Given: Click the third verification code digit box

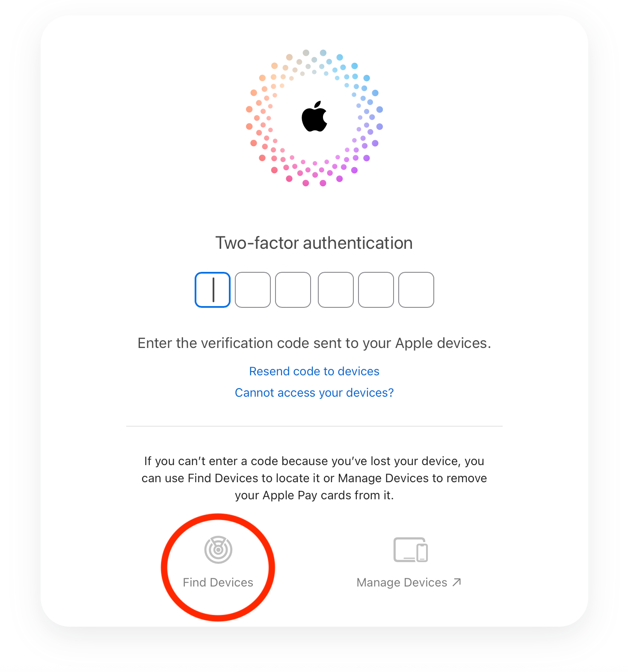Looking at the screenshot, I should point(293,290).
